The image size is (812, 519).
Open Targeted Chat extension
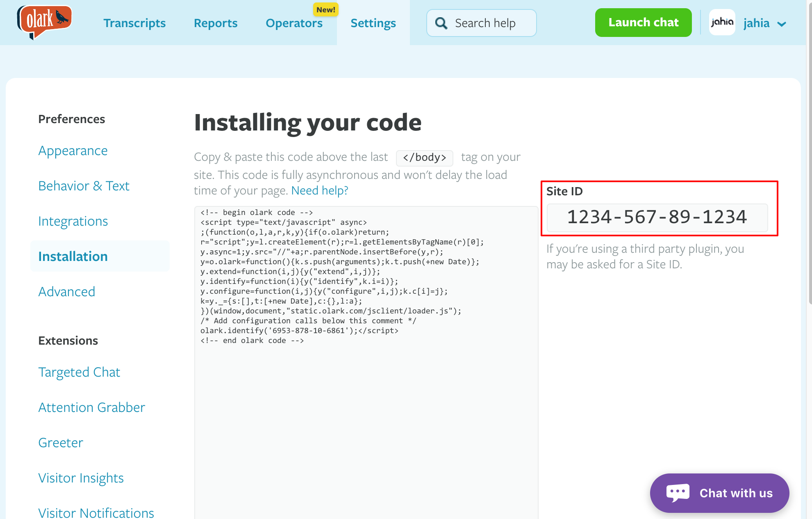[79, 372]
